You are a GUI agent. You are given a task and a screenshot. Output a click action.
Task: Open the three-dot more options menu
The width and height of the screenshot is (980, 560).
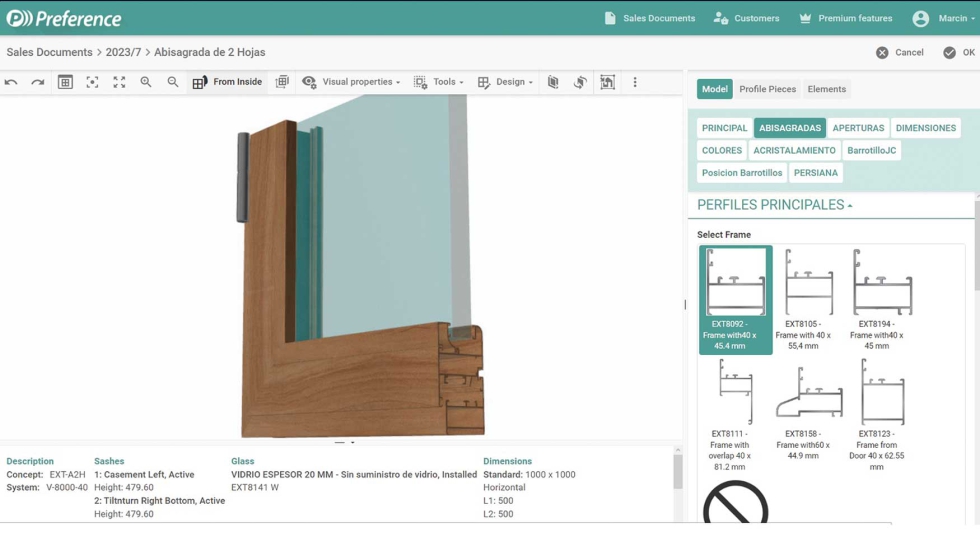[x=635, y=82]
